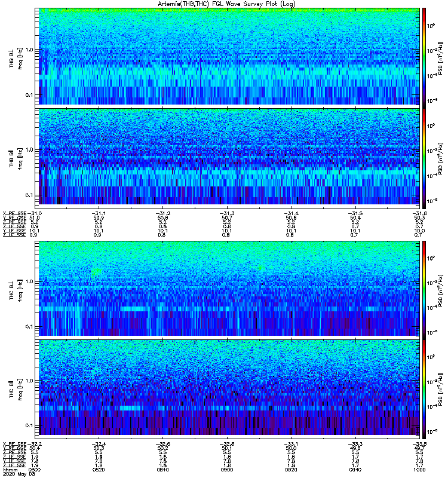Click the '1.0' frequency tick of THC B⊥ panel

point(29,281)
